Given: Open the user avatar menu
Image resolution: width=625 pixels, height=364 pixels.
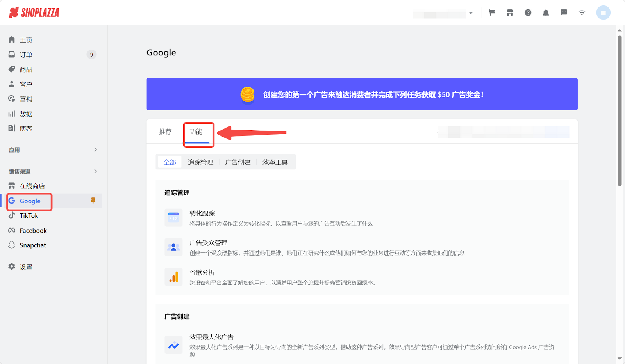Looking at the screenshot, I should coord(603,12).
